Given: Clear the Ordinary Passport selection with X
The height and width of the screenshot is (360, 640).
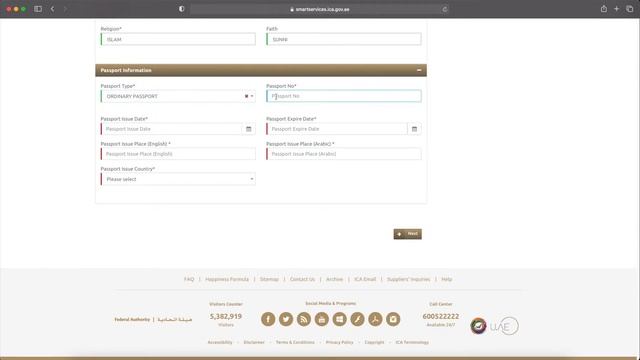Looking at the screenshot, I should 247,96.
